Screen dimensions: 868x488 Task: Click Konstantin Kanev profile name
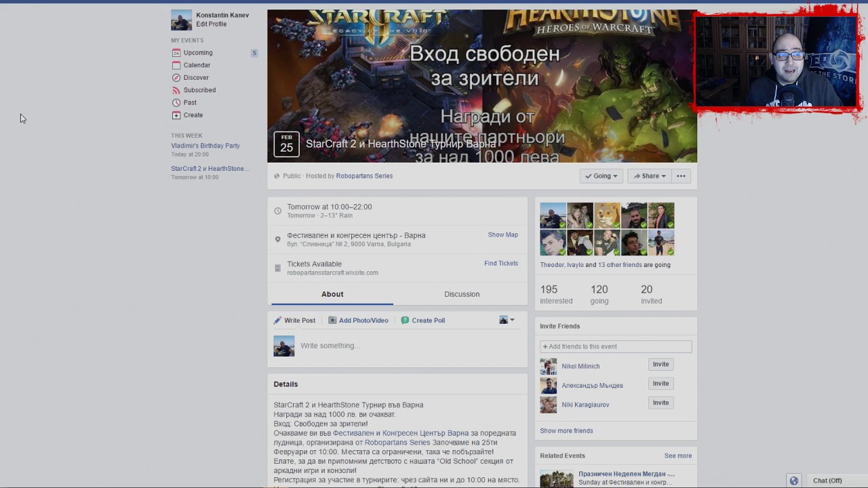(x=222, y=16)
